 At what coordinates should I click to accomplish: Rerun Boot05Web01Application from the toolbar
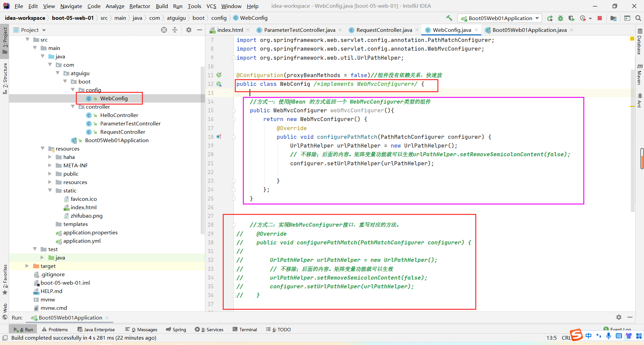click(x=550, y=18)
